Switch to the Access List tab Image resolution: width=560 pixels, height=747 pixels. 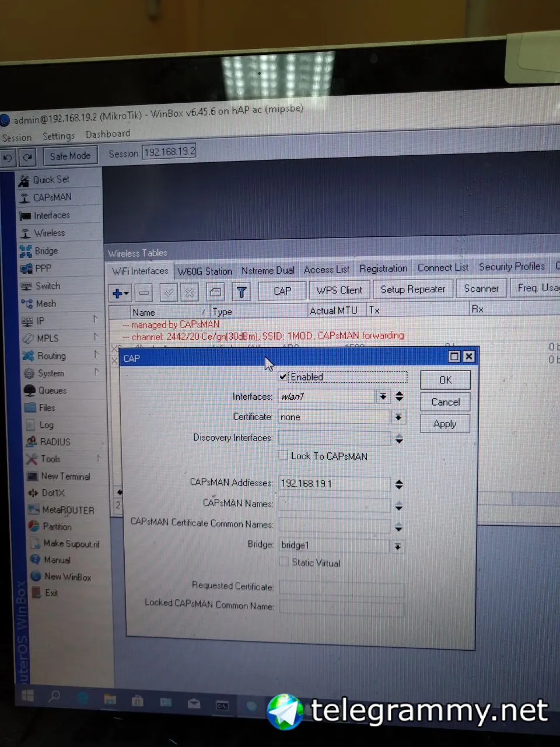pyautogui.click(x=327, y=270)
